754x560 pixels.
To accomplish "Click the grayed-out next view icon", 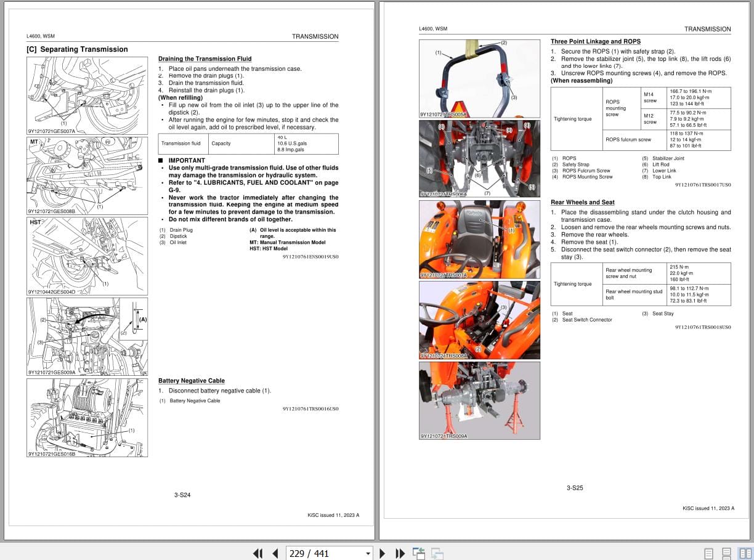I will [437, 553].
